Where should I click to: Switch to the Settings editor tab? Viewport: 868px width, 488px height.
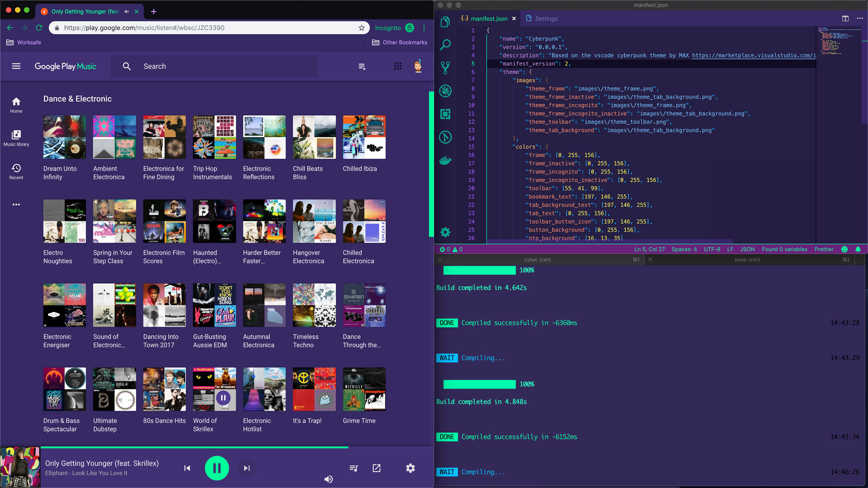click(546, 19)
